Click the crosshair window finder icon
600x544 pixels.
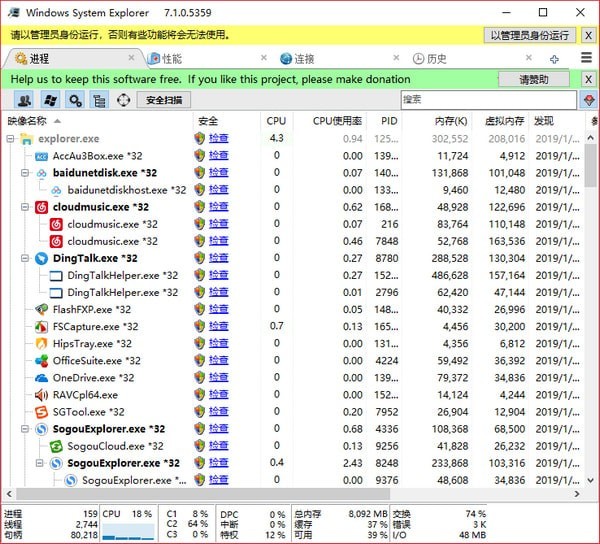[x=124, y=100]
